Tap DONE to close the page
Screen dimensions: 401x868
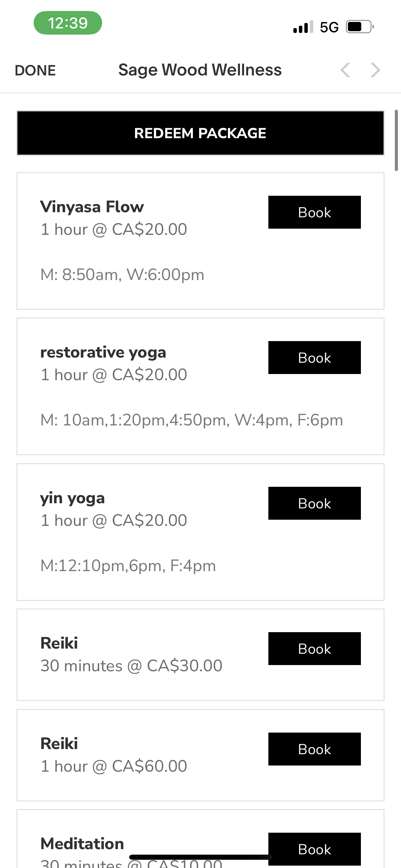[x=35, y=70]
